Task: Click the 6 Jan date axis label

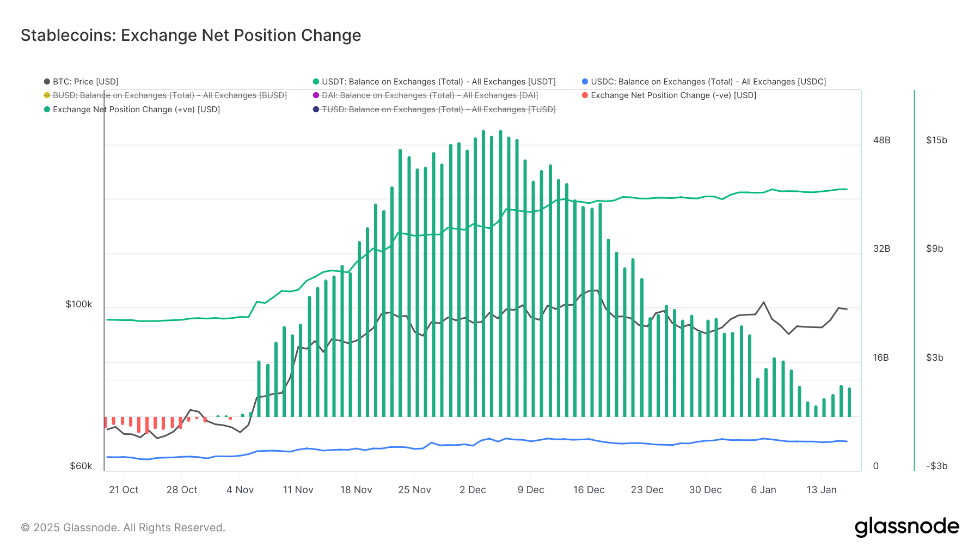Action: pyautogui.click(x=763, y=490)
